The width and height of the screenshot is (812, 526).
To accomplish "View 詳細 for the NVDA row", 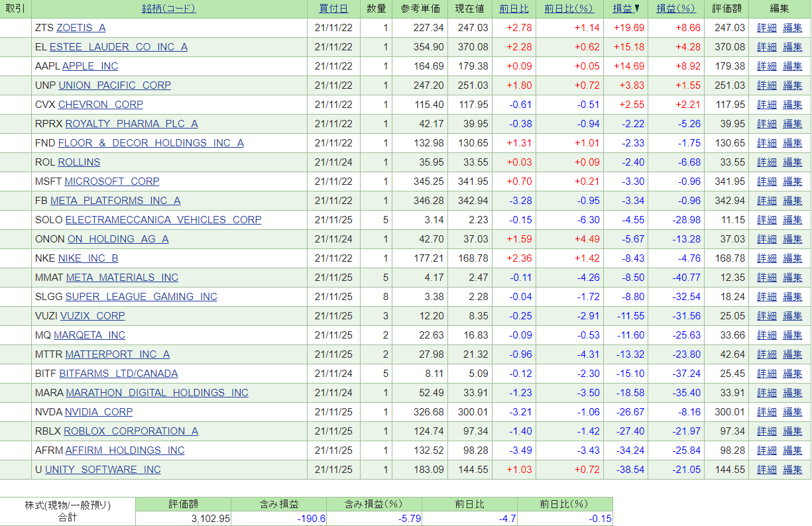I will click(767, 412).
